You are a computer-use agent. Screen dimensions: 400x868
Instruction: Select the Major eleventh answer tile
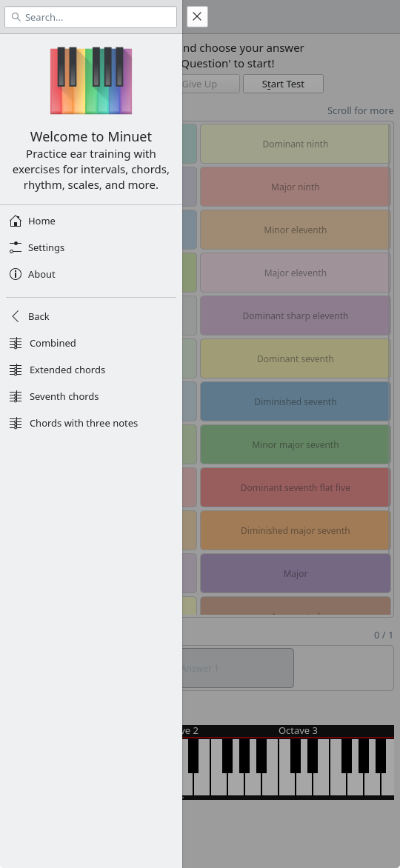point(296,273)
